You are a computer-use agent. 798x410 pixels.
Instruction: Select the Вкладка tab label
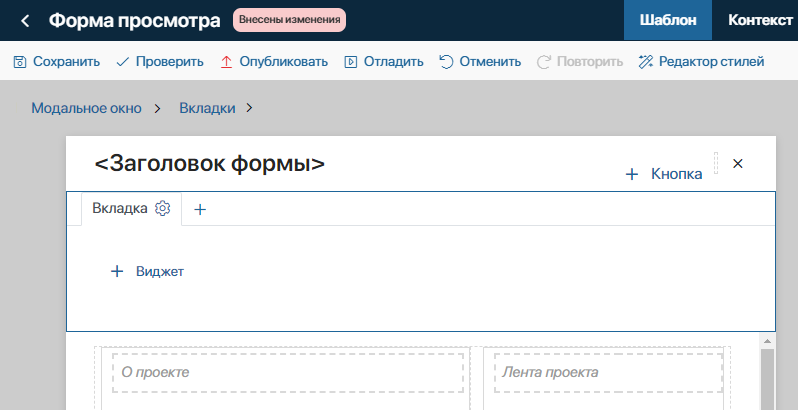click(x=120, y=208)
